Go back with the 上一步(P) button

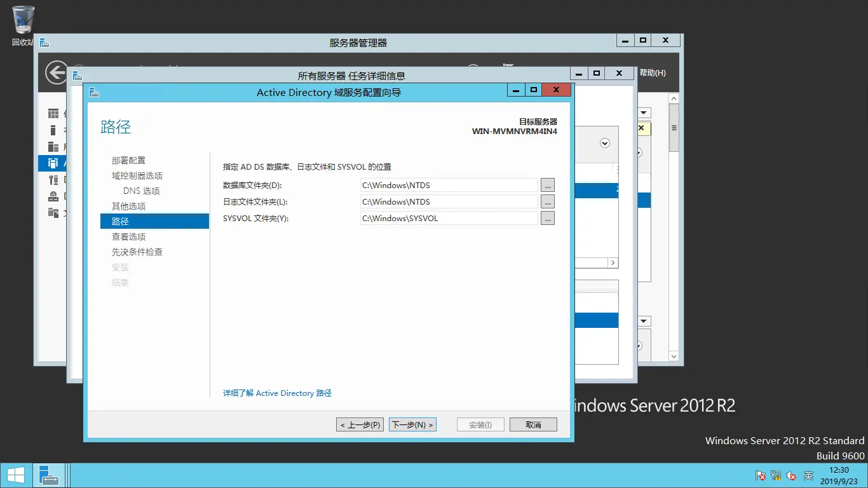[360, 424]
